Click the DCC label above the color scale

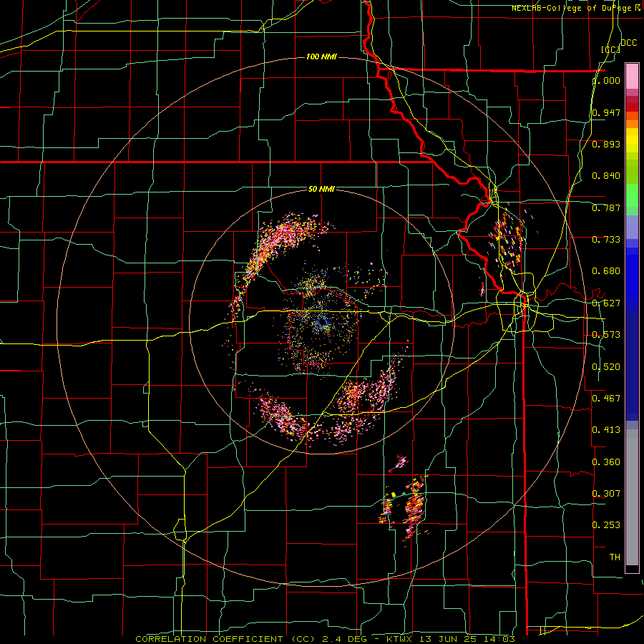[628, 43]
